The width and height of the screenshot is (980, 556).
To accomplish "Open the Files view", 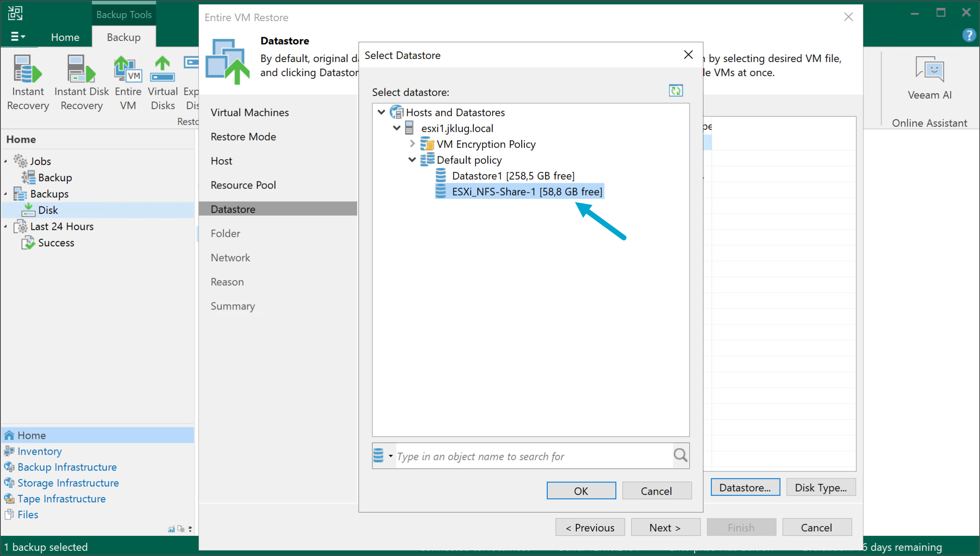I will 27,514.
